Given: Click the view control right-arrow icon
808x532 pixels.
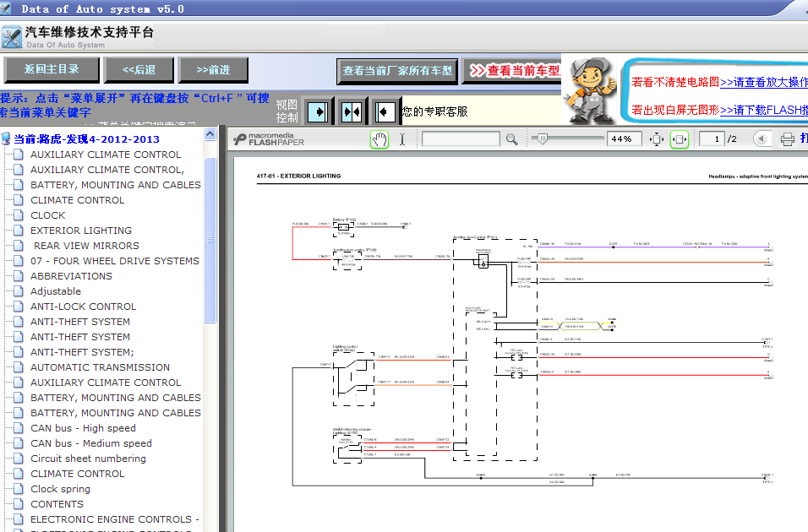Looking at the screenshot, I should click(318, 111).
